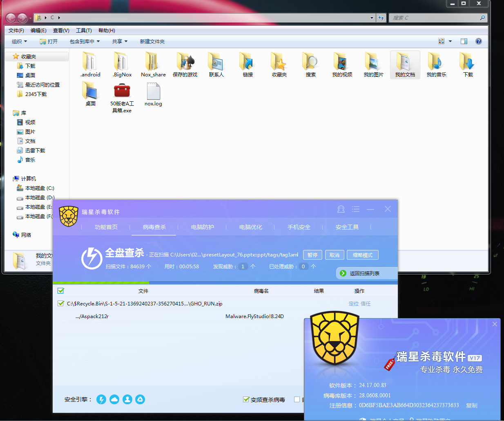The height and width of the screenshot is (421, 504).
Task: Open the 工具(T) menu
Action: pyautogui.click(x=84, y=31)
